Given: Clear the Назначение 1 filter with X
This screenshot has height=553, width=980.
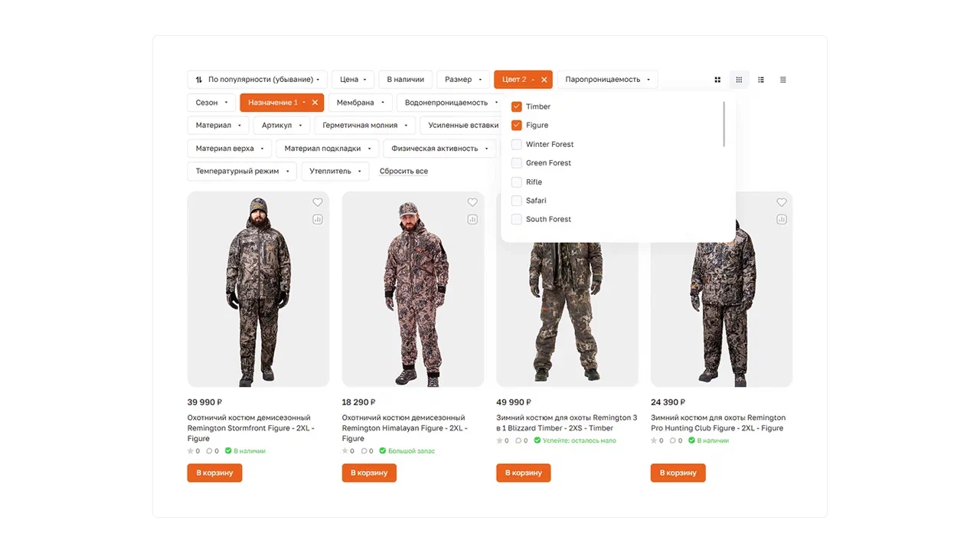Looking at the screenshot, I should [315, 103].
